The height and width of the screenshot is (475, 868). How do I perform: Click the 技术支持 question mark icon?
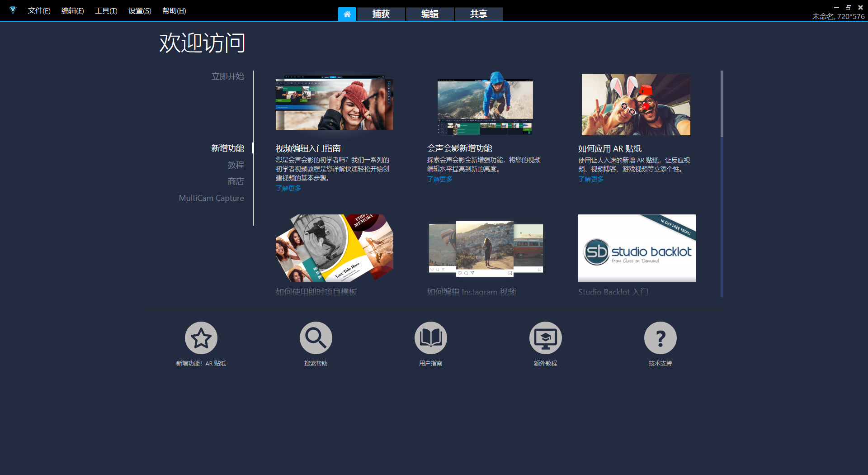660,337
